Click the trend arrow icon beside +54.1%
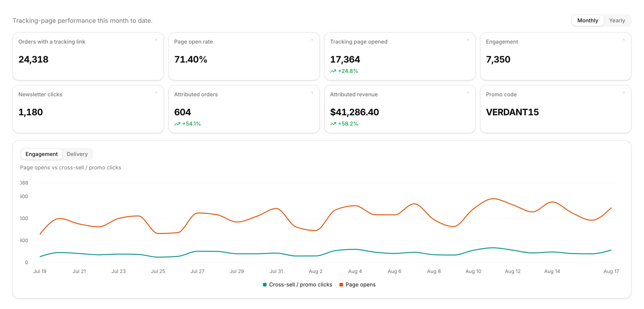This screenshot has height=309, width=644. click(x=177, y=124)
